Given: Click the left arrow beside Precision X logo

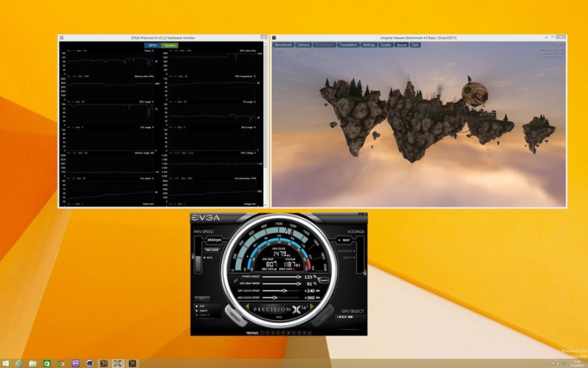Looking at the screenshot, I should [248, 306].
